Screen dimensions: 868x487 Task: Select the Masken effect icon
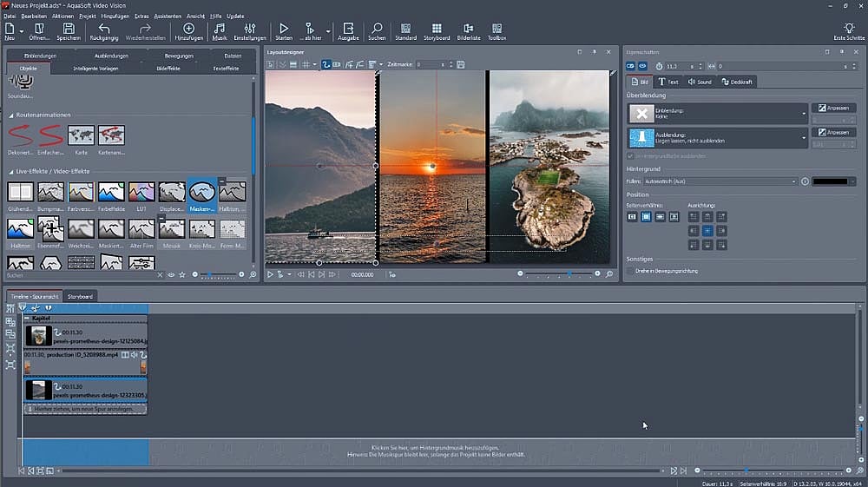coord(202,193)
